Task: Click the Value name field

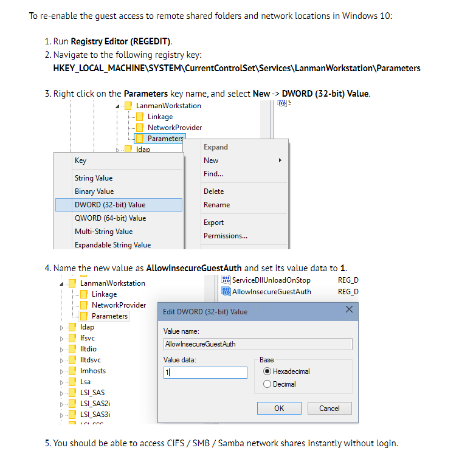Action: 258,344
